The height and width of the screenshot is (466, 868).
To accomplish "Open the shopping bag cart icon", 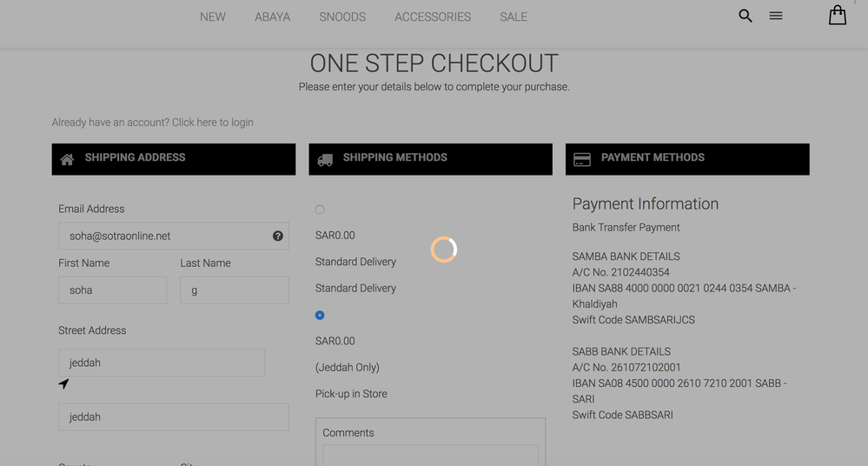I will [837, 16].
